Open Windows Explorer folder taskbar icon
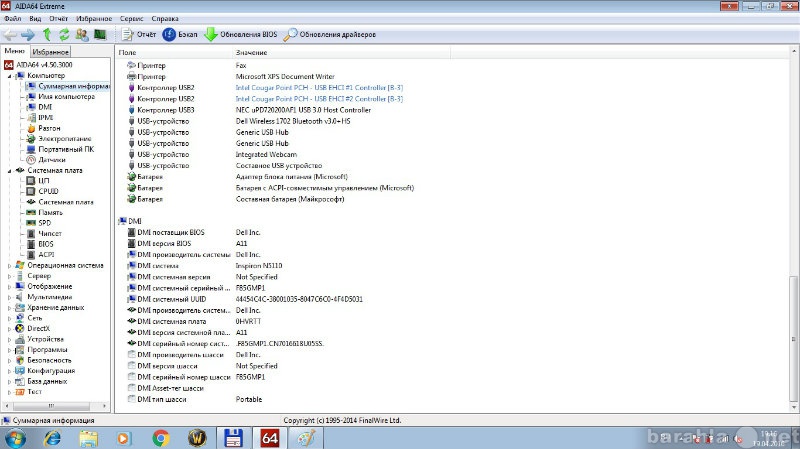This screenshot has width=800, height=449. pyautogui.click(x=88, y=438)
